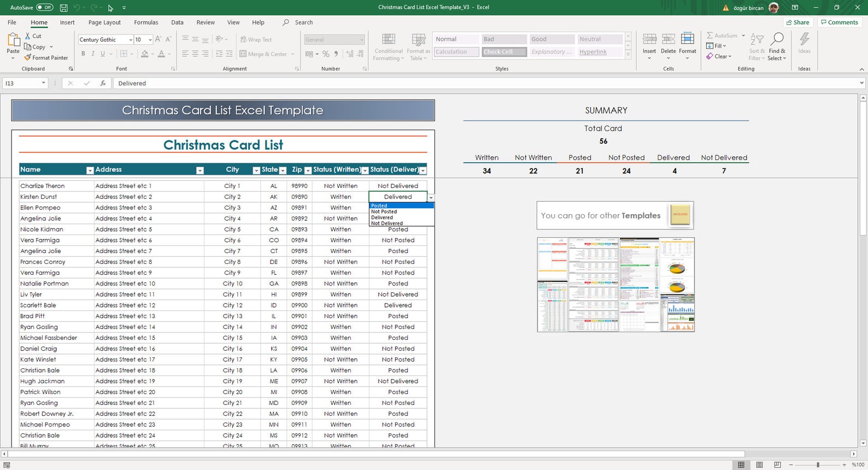The image size is (868, 470).
Task: Toggle AutoSave switch off/on
Action: pyautogui.click(x=44, y=8)
